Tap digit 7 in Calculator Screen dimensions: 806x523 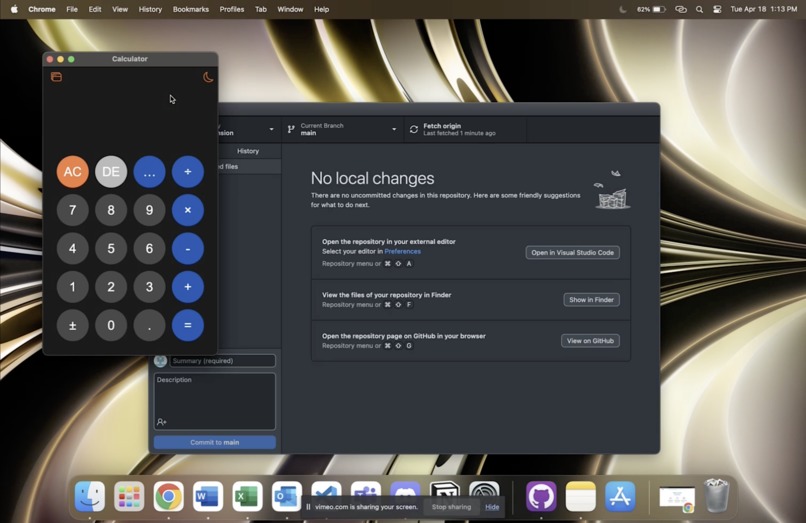click(72, 210)
